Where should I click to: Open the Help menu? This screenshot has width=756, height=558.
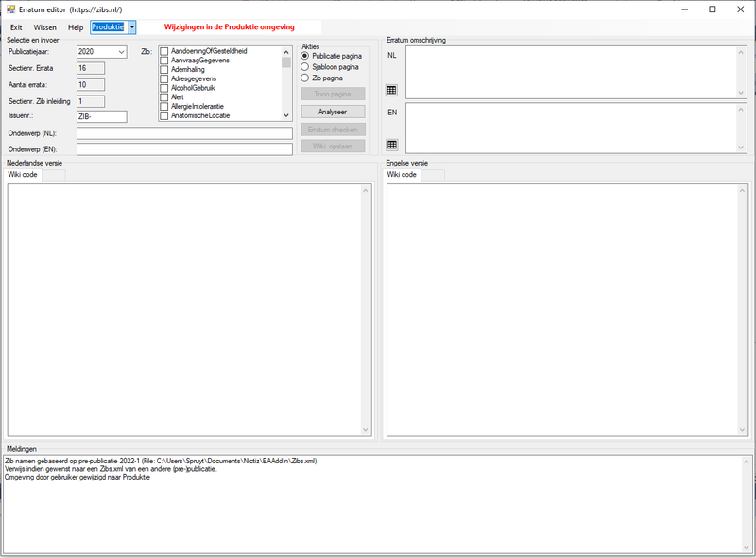click(x=76, y=27)
